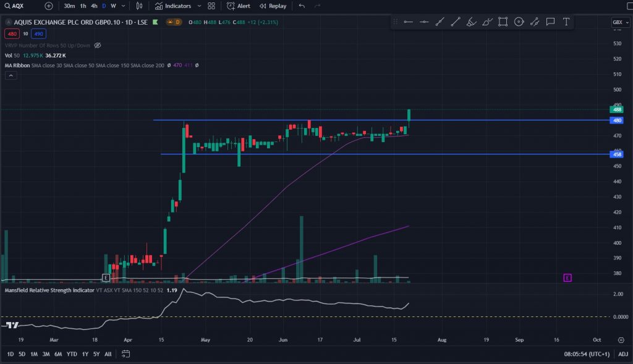Select the rectangle shape tool

503,22
